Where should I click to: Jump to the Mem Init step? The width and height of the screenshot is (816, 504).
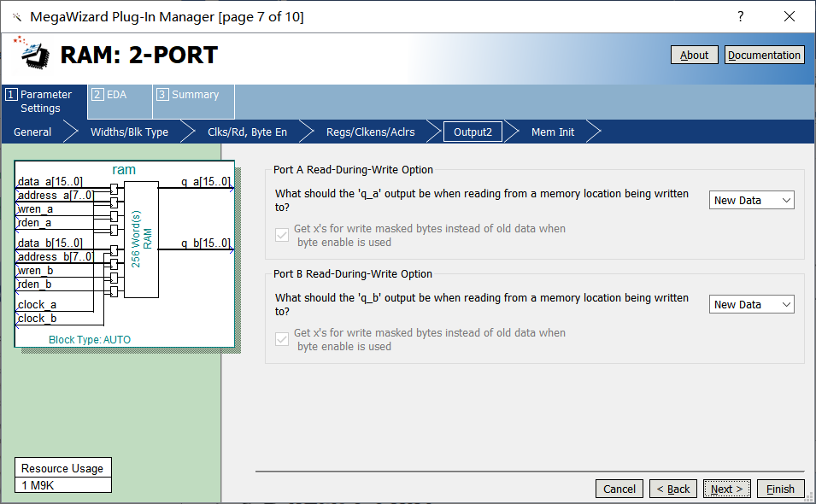552,132
